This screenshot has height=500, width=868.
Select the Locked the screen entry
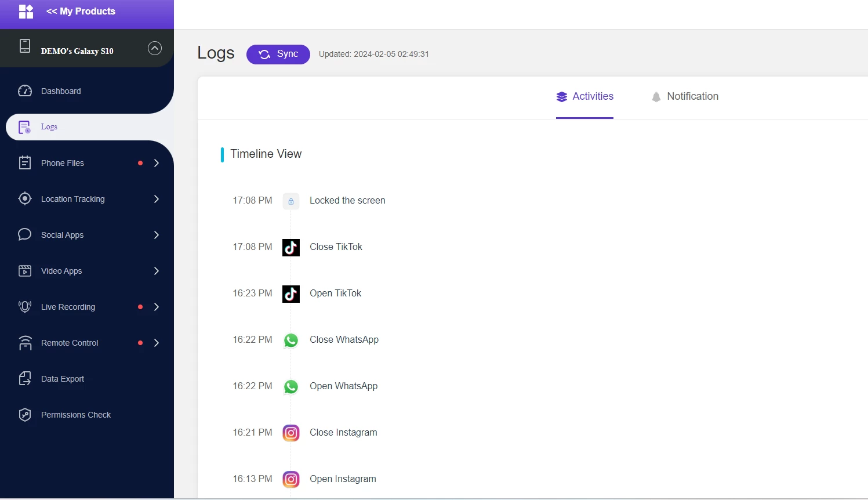point(347,201)
